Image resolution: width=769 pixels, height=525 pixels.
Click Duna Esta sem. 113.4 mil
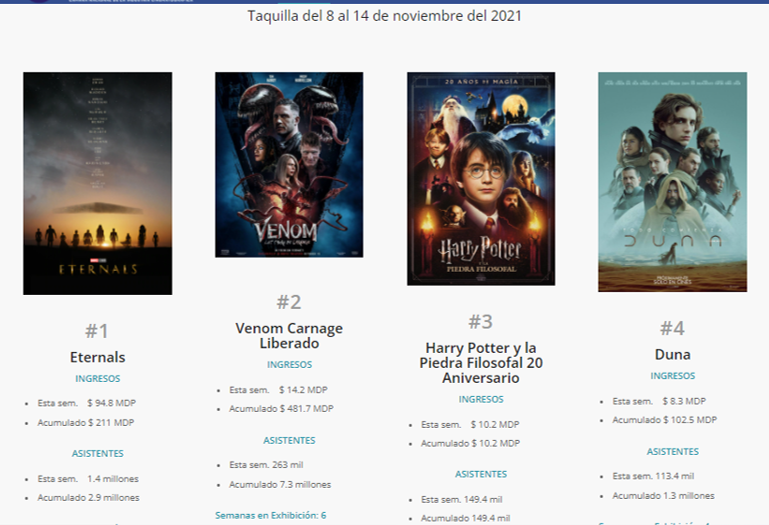[653, 476]
